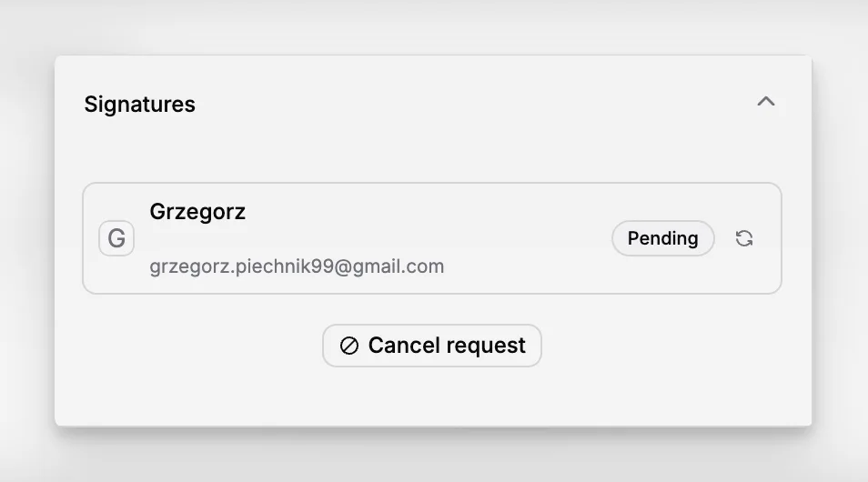Click the G avatar icon
The height and width of the screenshot is (482, 868).
tap(116, 238)
